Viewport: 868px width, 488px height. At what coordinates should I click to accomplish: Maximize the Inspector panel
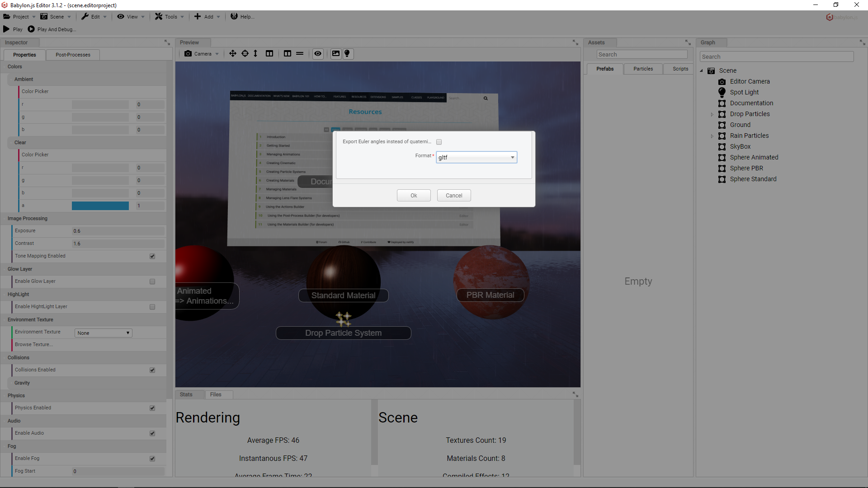point(167,42)
